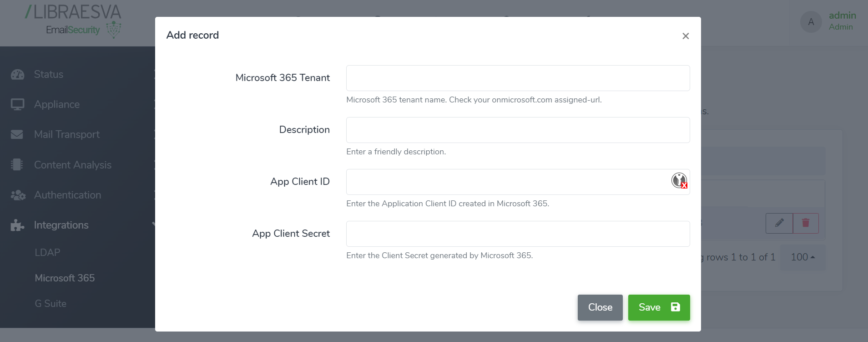Click the 'Add record' dialog title text
The height and width of the screenshot is (342, 868).
[192, 35]
